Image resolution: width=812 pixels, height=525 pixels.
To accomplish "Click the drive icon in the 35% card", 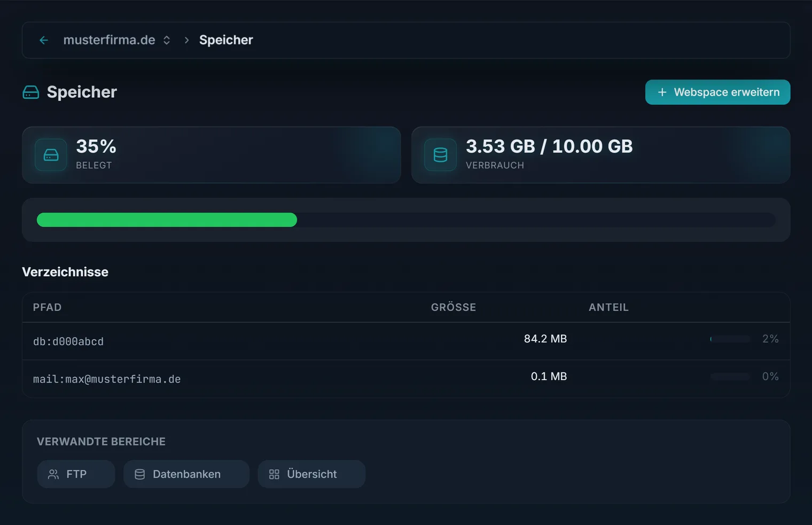I will (x=51, y=155).
